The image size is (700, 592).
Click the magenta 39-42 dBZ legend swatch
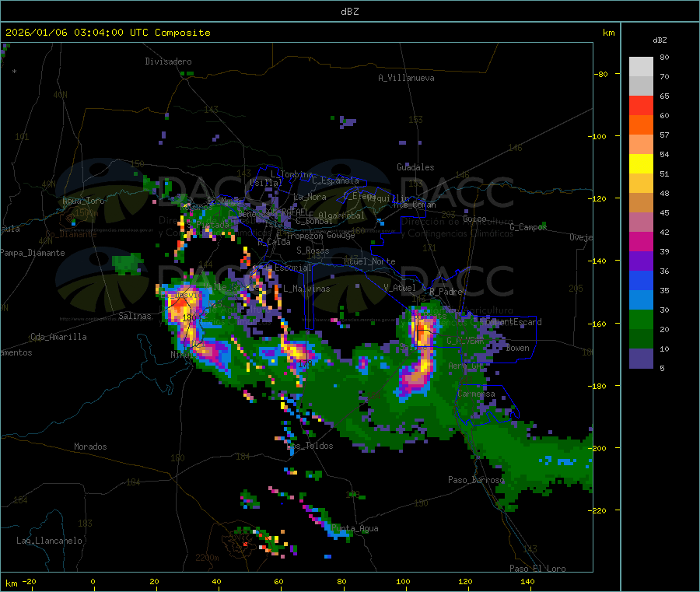coord(641,241)
